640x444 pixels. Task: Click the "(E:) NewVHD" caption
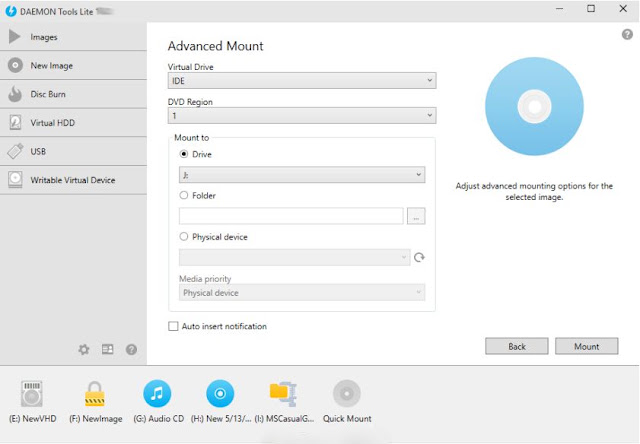click(33, 419)
